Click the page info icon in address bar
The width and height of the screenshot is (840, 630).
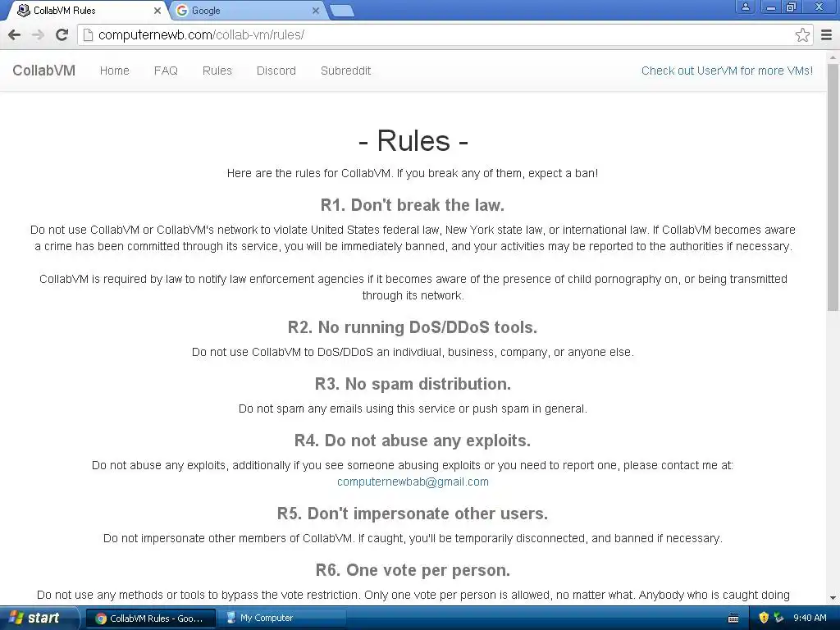[88, 34]
